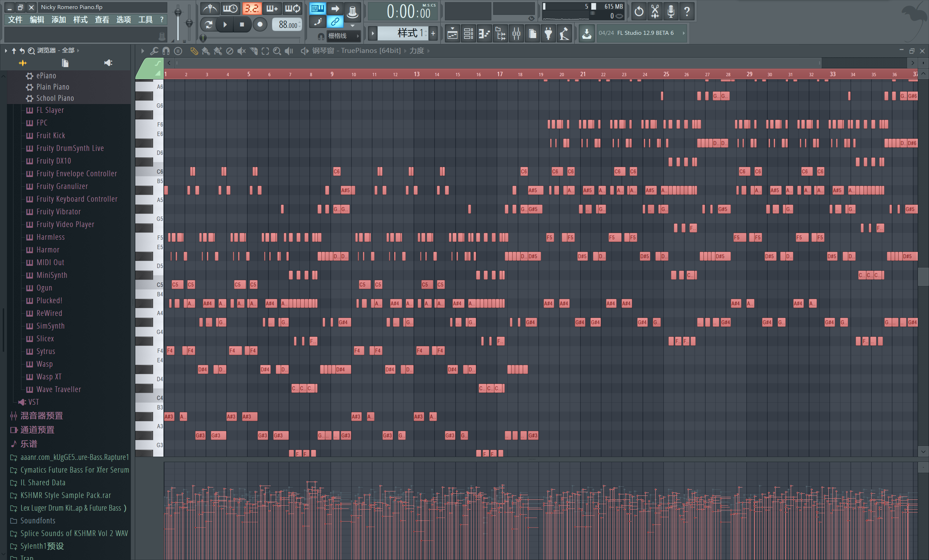Screen dimensions: 929x560
Task: Open the 编辑 menu
Action: pyautogui.click(x=37, y=20)
